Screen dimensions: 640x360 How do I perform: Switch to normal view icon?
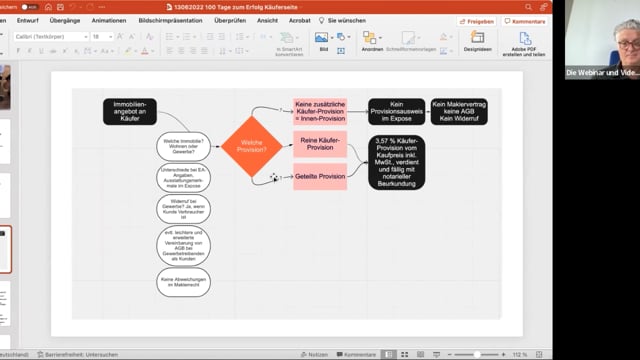(389, 355)
